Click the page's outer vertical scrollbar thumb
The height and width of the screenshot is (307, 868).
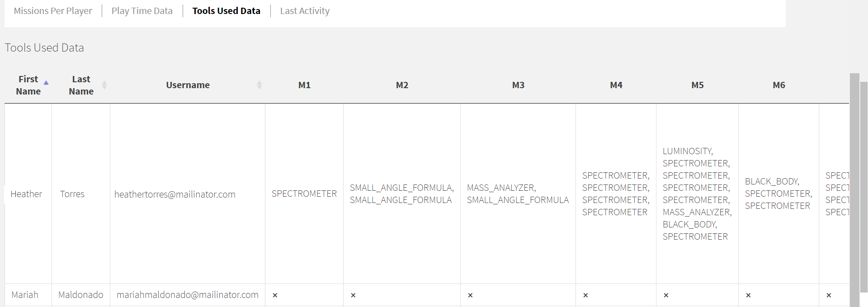click(864, 187)
